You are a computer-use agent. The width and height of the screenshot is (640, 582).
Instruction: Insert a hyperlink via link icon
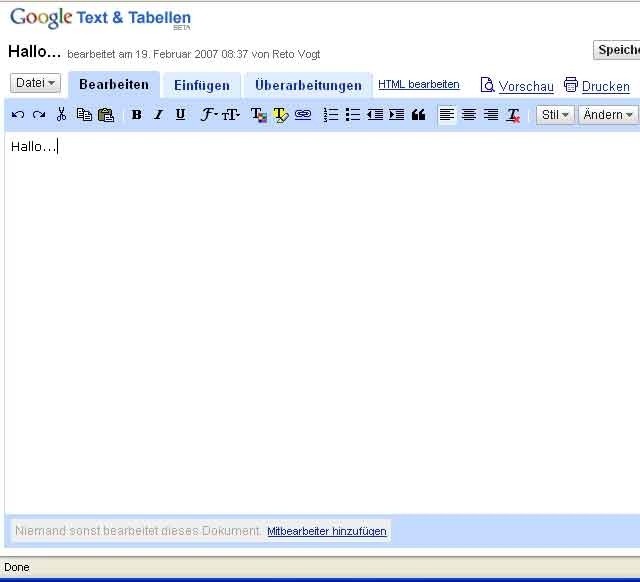tap(303, 115)
